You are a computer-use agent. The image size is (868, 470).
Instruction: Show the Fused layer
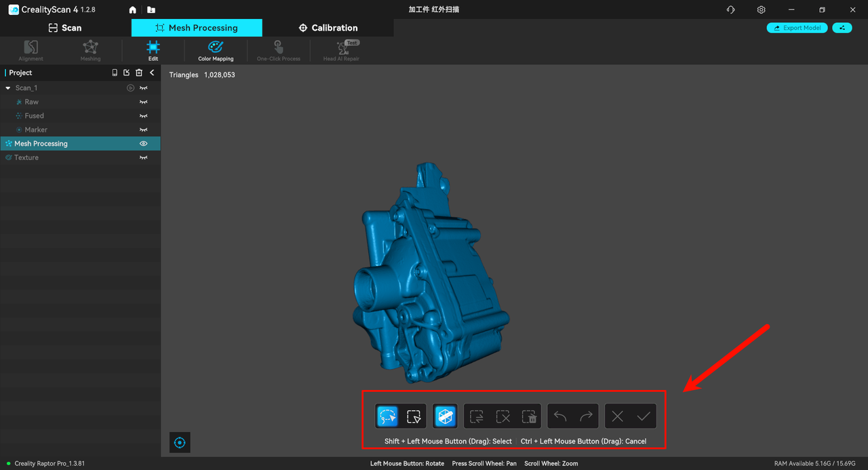point(143,116)
